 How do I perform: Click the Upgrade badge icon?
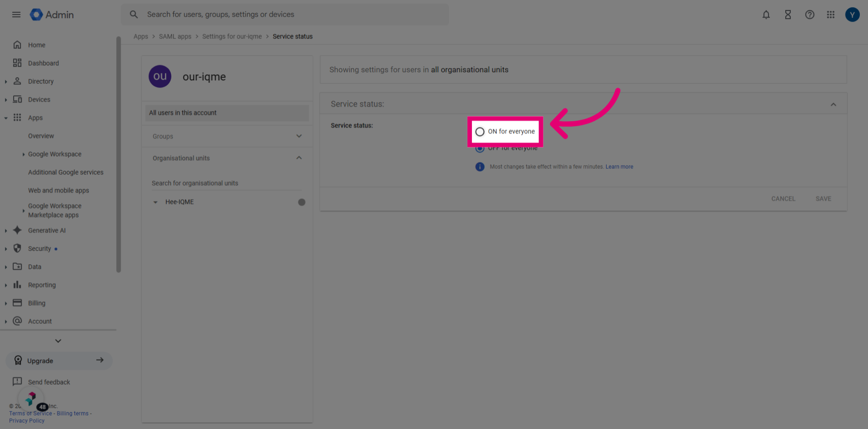[x=18, y=360]
